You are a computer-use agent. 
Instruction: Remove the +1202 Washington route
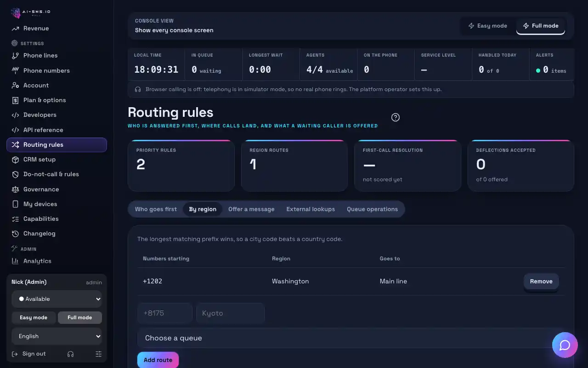(x=541, y=282)
